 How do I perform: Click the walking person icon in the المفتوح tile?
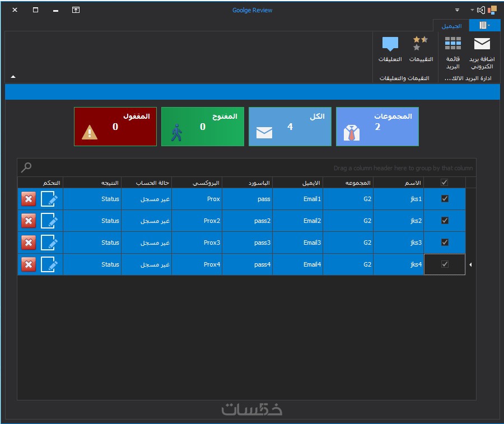point(176,132)
